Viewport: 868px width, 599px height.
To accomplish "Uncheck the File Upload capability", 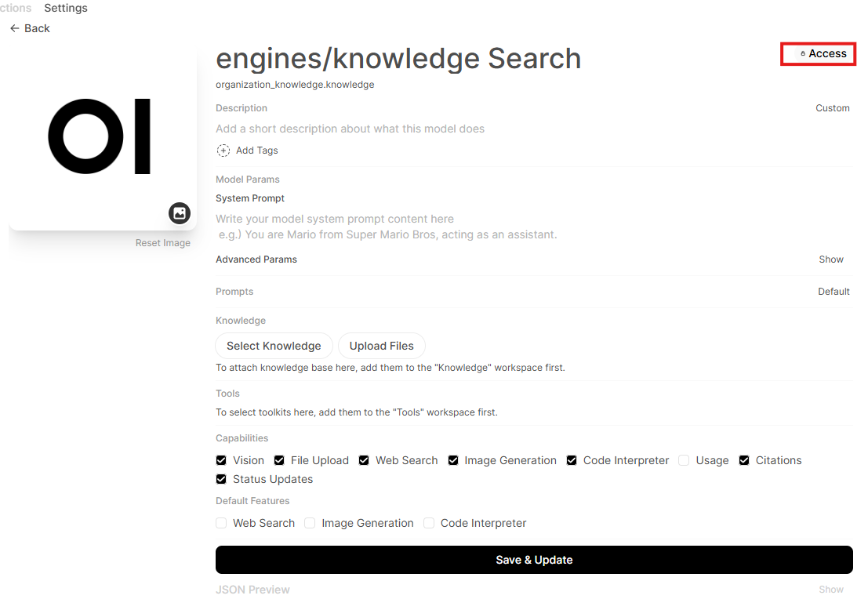I will [x=279, y=460].
